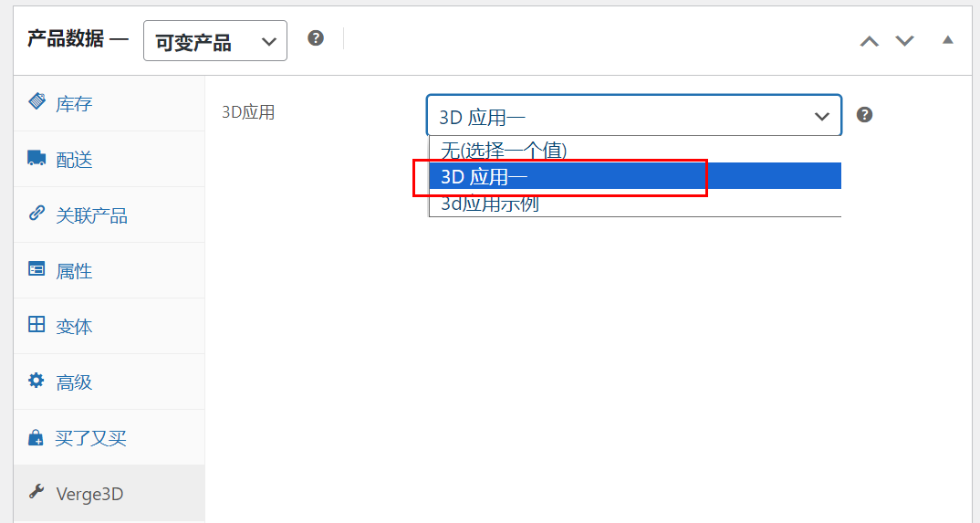Click the 高级 advanced gear icon

pos(36,380)
